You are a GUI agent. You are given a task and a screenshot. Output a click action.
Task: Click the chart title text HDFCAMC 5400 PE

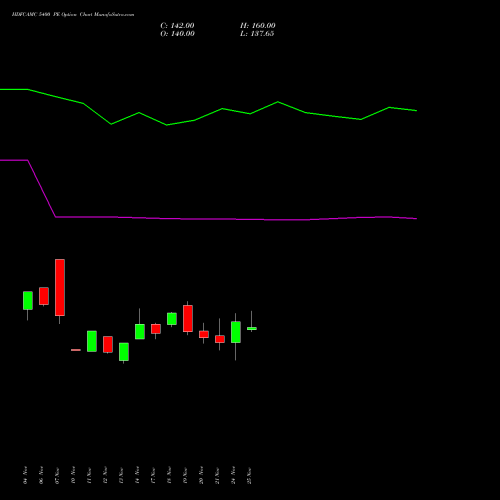tap(36, 15)
